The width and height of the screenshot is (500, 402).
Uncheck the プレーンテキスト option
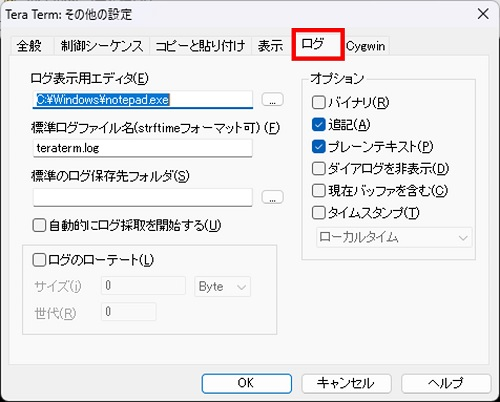(318, 147)
